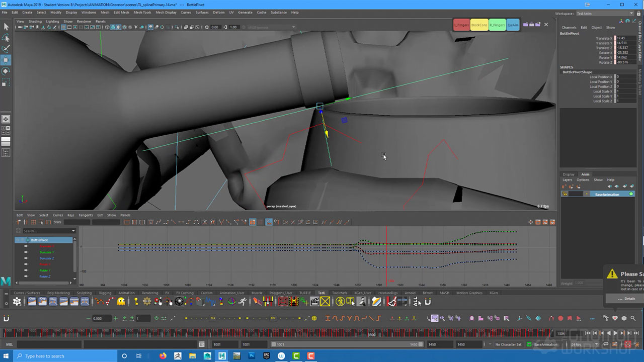
Task: Open the Tangents menu in Graph Editor
Action: point(86,215)
